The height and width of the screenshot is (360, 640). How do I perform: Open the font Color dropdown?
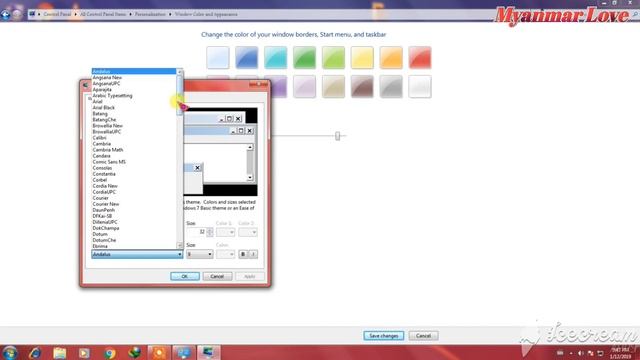coord(225,254)
